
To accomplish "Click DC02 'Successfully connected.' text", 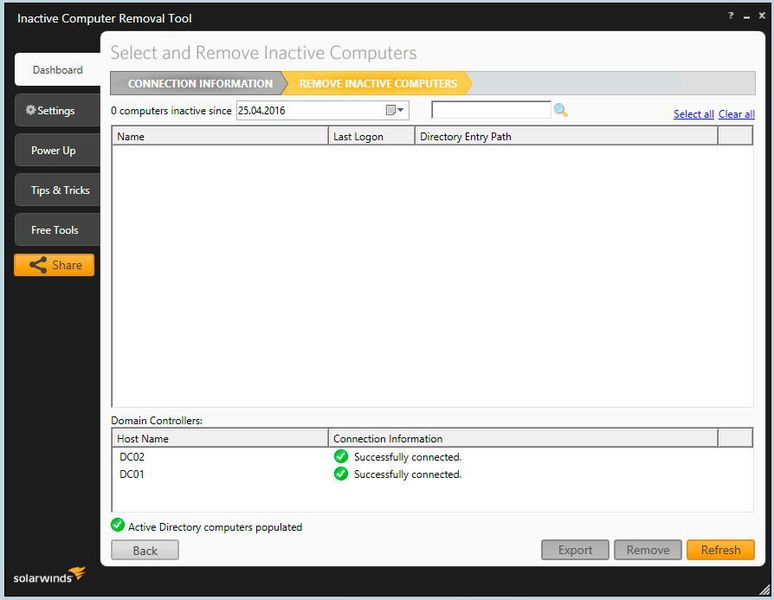I will pyautogui.click(x=408, y=457).
